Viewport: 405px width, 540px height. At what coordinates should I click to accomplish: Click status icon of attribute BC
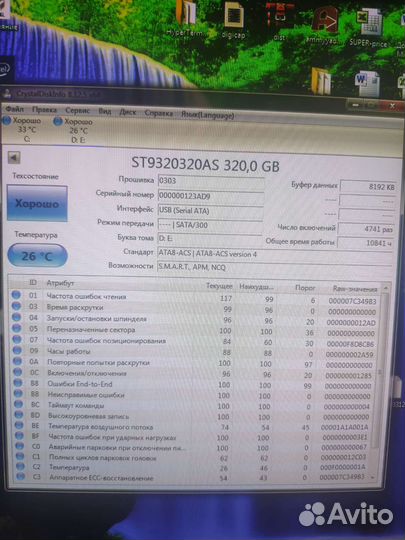point(19,404)
